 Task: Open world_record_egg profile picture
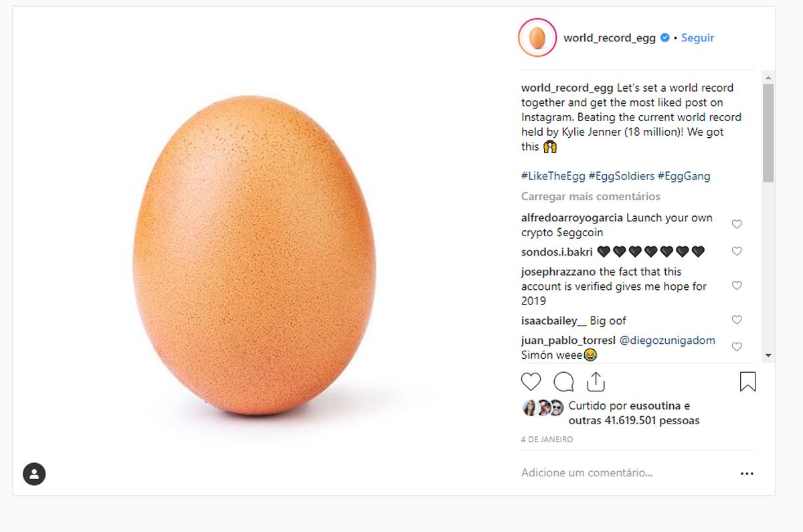tap(537, 38)
